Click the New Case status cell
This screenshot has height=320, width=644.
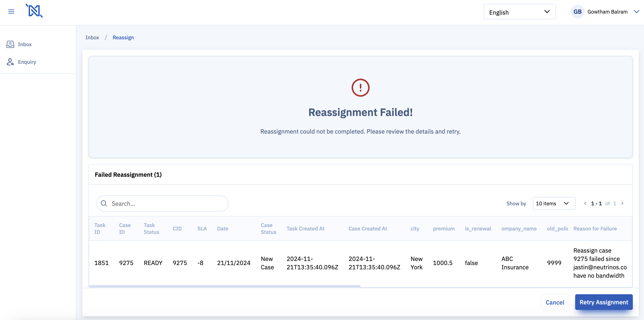pos(267,263)
